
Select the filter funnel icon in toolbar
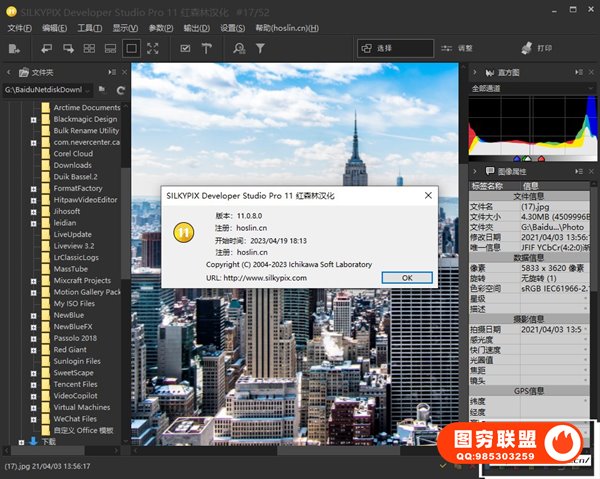pos(261,48)
